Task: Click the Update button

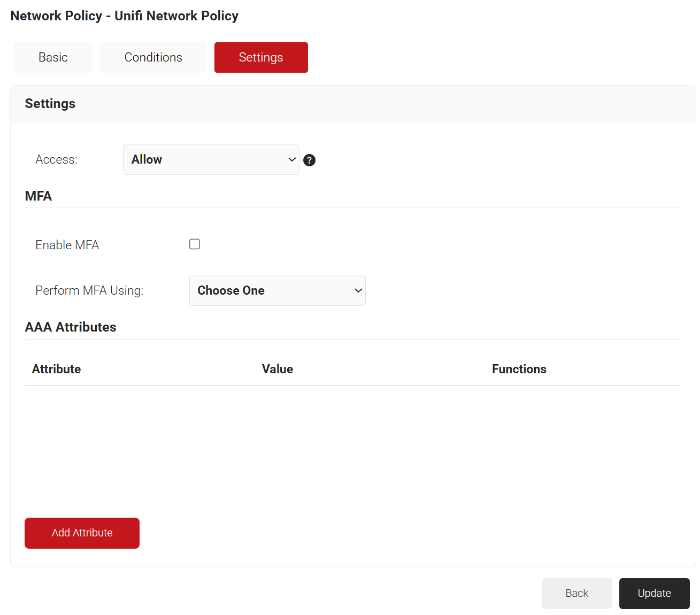Action: pyautogui.click(x=654, y=593)
